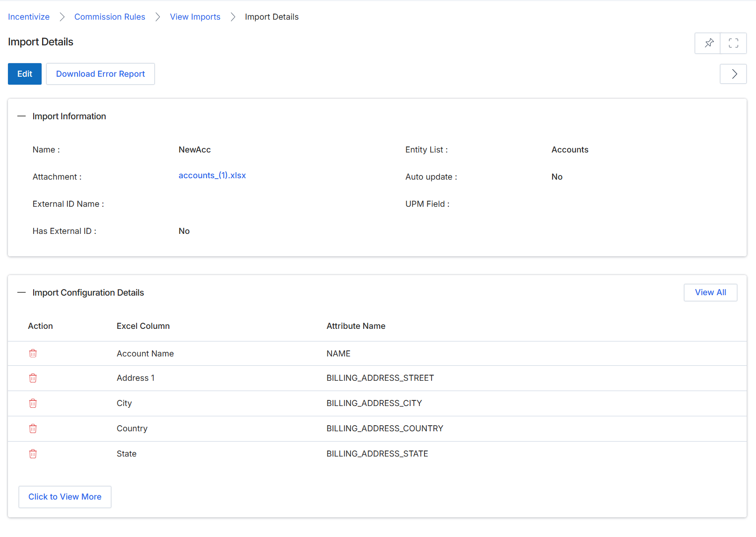Select the NewAcc name value
Viewport: 756px width, 537px height.
[194, 150]
